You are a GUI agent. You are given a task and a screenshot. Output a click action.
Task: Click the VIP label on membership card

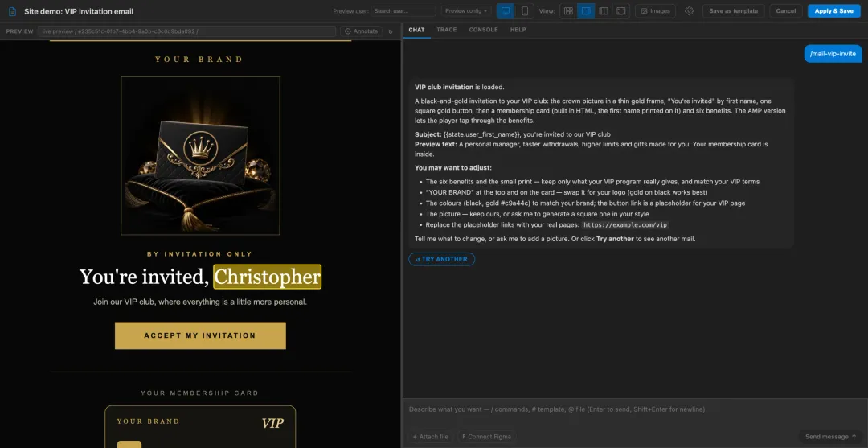273,424
